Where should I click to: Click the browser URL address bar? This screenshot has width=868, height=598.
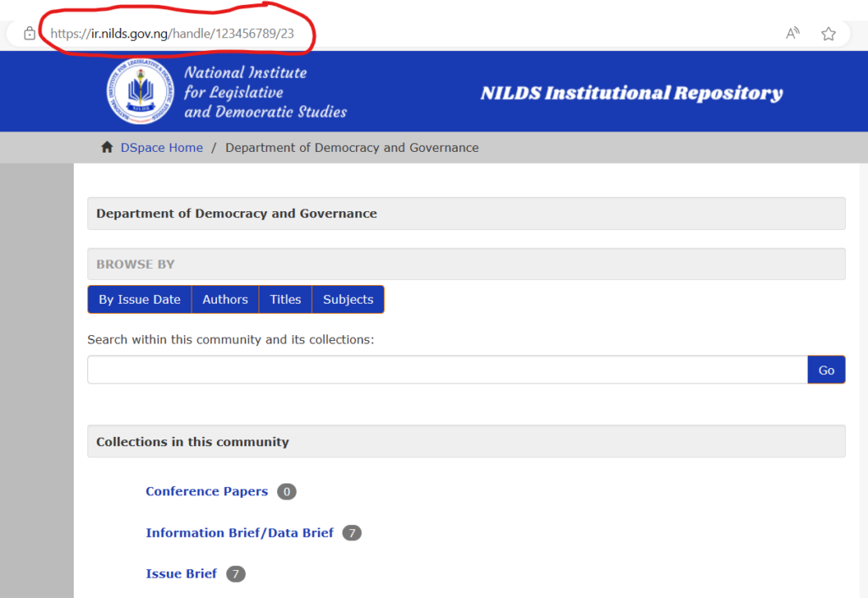pyautogui.click(x=424, y=34)
